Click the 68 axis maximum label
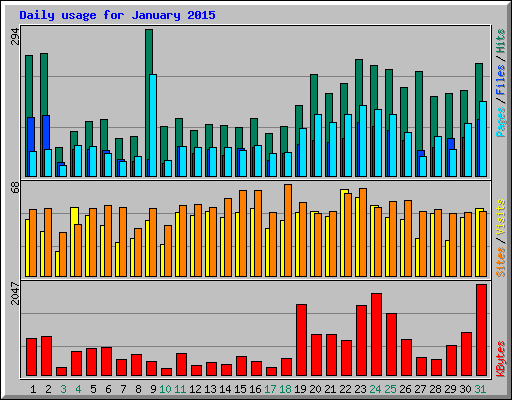 [x=15, y=188]
